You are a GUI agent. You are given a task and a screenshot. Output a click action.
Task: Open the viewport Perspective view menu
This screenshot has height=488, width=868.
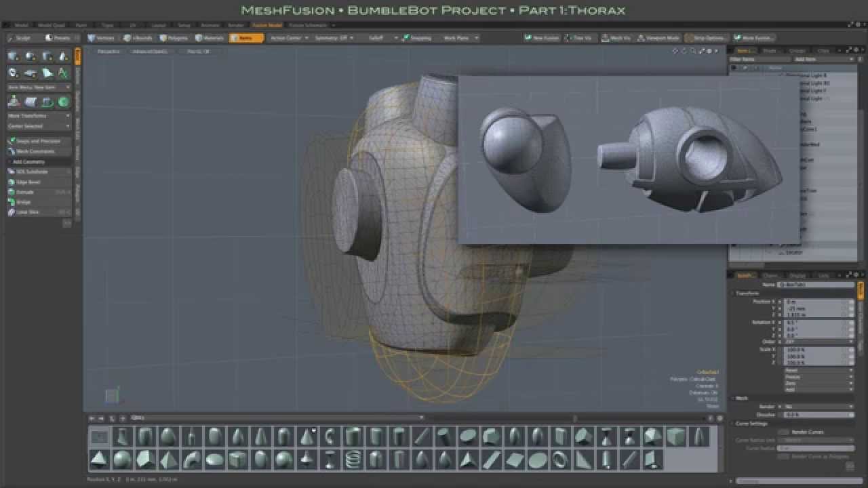(x=108, y=51)
